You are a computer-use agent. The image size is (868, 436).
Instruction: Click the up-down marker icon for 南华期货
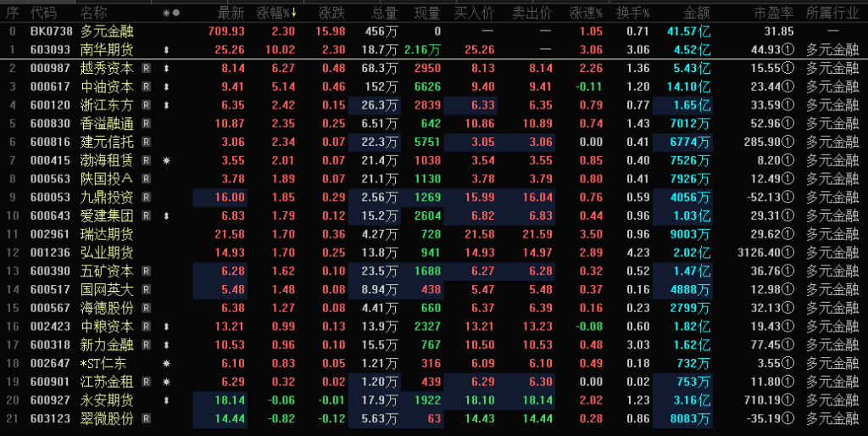(167, 50)
